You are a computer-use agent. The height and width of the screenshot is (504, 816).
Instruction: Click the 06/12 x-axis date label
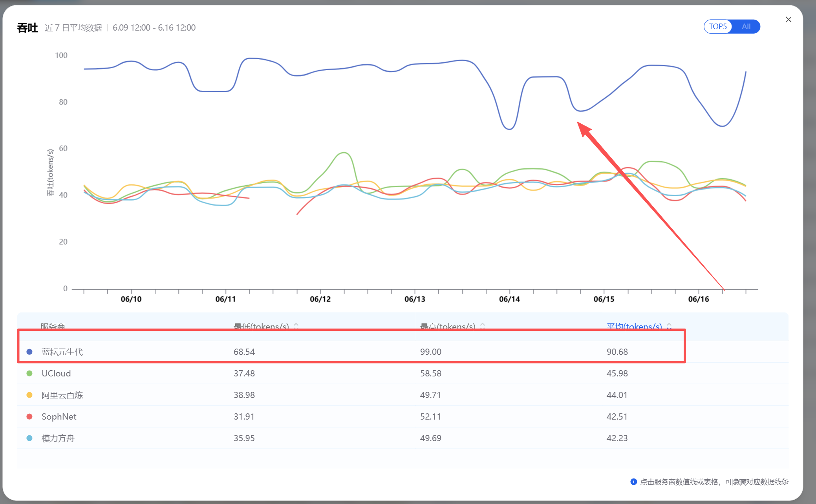pyautogui.click(x=320, y=299)
